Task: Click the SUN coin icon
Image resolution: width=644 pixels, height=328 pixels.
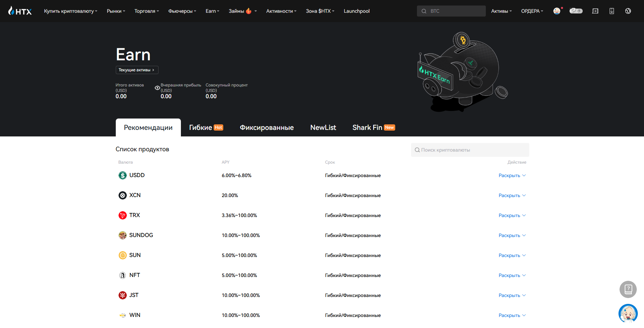Action: coord(123,255)
